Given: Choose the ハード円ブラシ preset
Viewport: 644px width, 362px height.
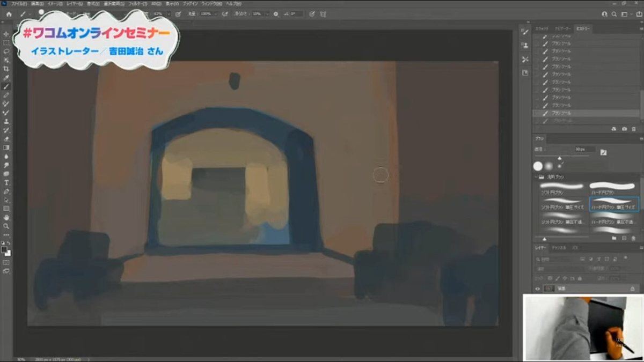Looking at the screenshot, I should (x=613, y=188).
